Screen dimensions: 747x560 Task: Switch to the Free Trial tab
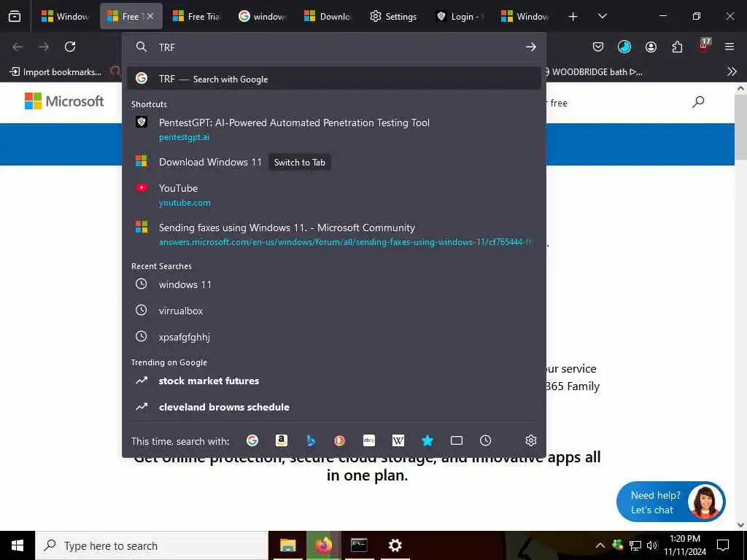click(x=196, y=17)
